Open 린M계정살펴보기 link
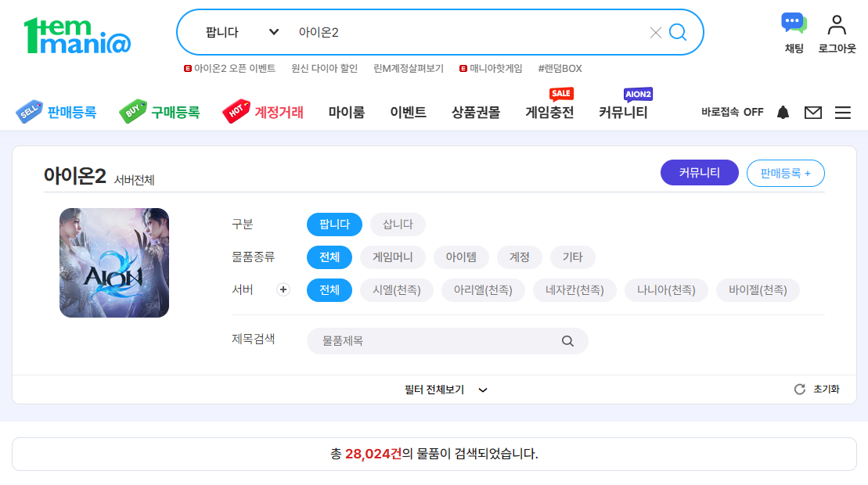The height and width of the screenshot is (485, 868). coord(409,69)
